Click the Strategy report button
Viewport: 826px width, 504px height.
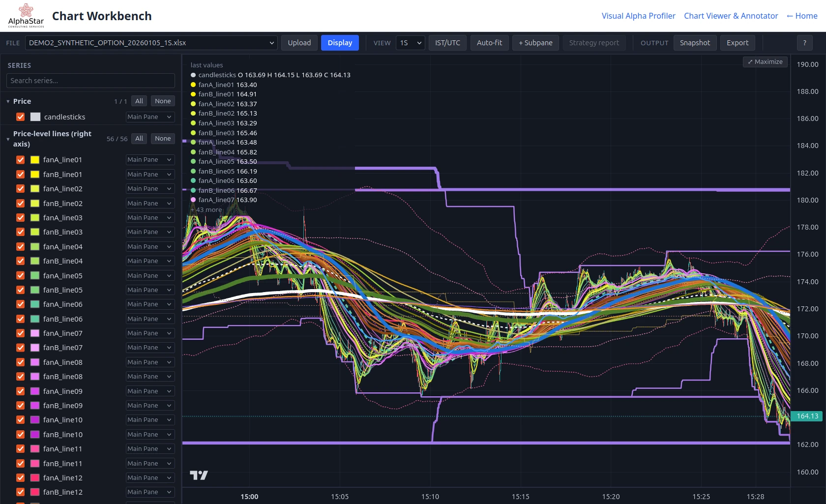coord(594,43)
